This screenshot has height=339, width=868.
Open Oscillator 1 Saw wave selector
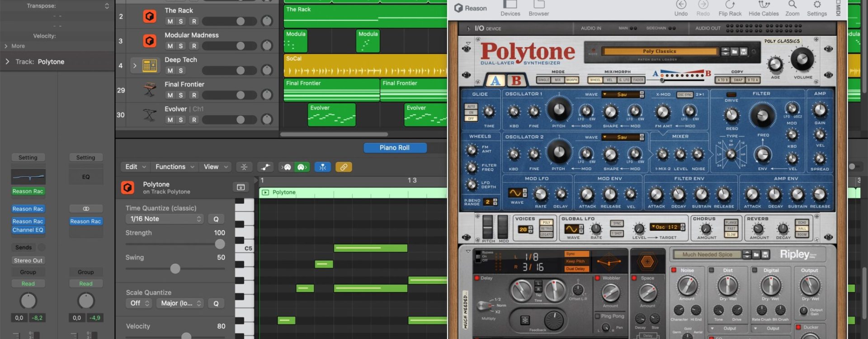coord(623,94)
